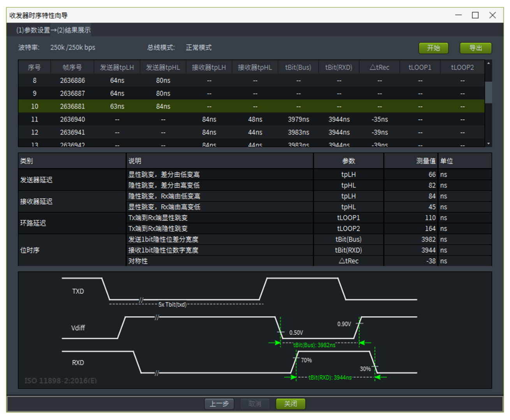The height and width of the screenshot is (420, 510).
Task: Select row 12 with frame 2636941
Action: click(x=72, y=132)
